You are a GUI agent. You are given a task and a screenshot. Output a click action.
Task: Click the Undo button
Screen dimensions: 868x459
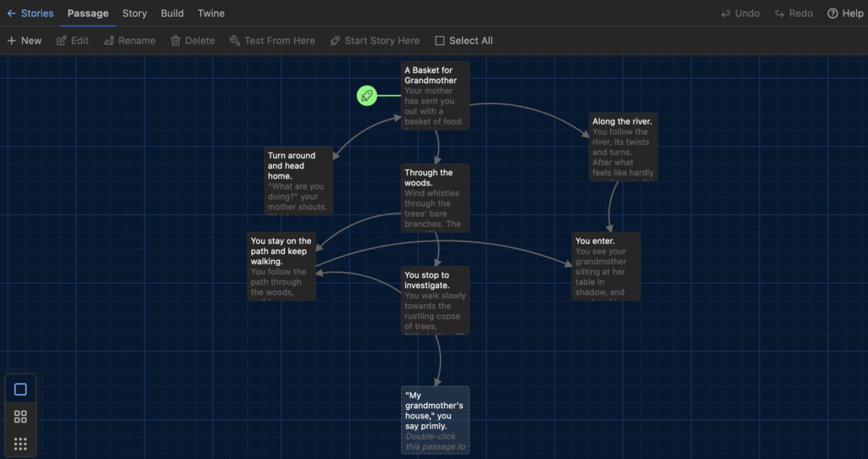740,14
